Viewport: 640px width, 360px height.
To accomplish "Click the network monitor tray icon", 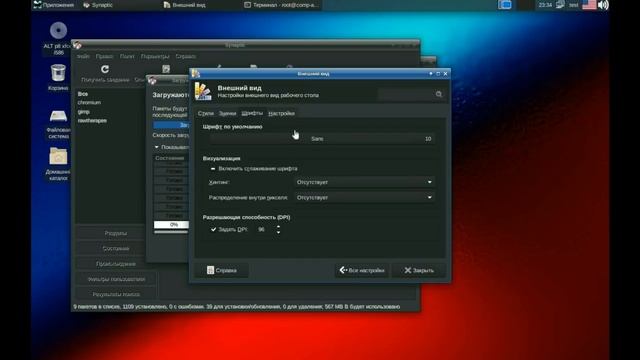I will (x=560, y=5).
